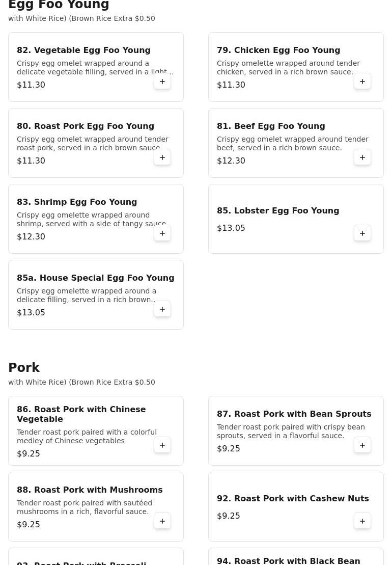
Task: Select 85a. House Special Egg Foo Young title
Action: pos(96,278)
